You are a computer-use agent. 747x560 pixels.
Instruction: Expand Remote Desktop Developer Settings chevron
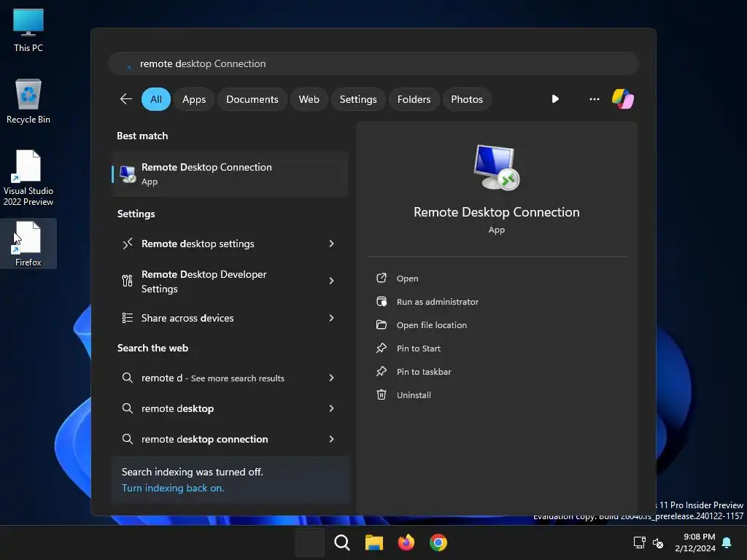332,281
